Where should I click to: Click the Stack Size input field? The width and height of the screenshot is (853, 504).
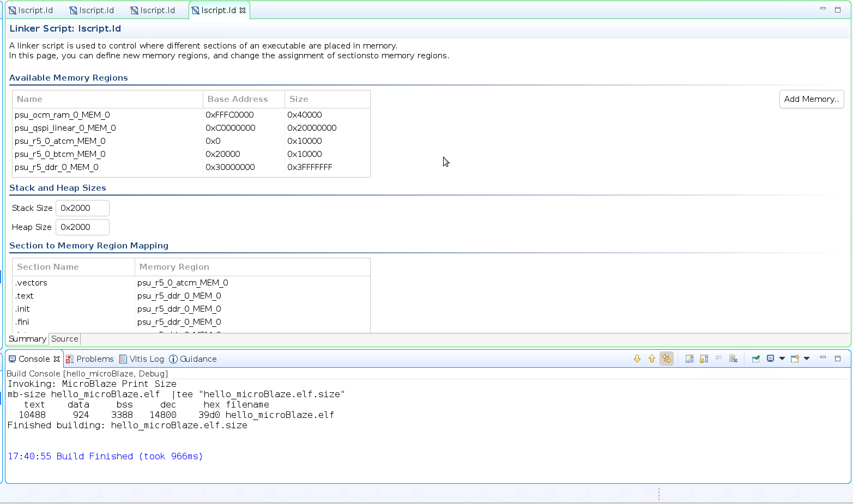click(x=82, y=208)
